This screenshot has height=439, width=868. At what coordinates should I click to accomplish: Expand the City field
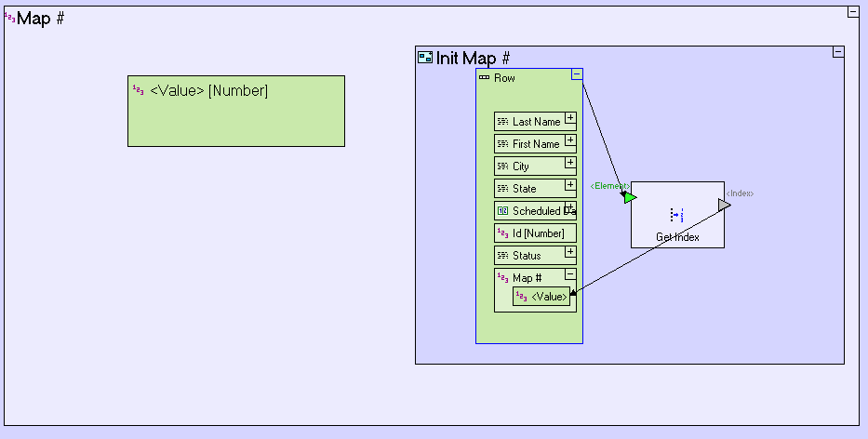[570, 165]
